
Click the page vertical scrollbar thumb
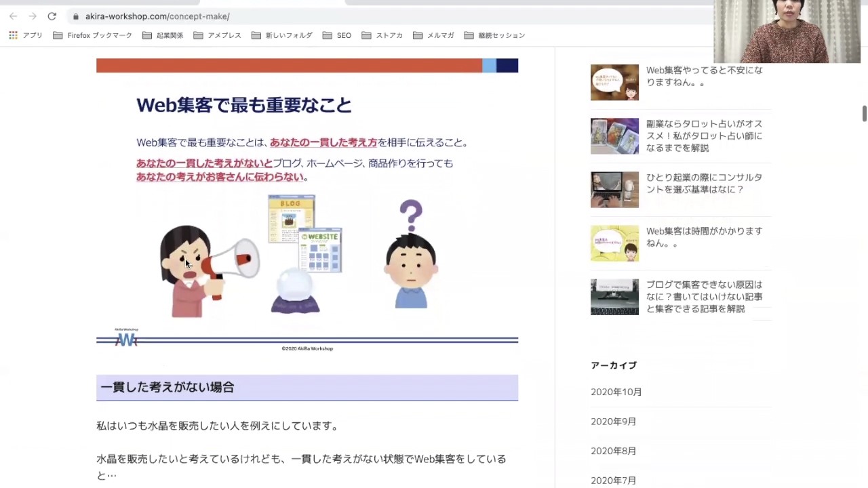[864, 114]
